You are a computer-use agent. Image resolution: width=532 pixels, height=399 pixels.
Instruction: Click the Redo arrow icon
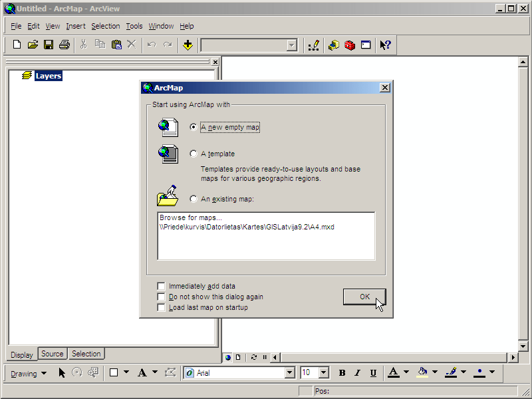(x=168, y=45)
